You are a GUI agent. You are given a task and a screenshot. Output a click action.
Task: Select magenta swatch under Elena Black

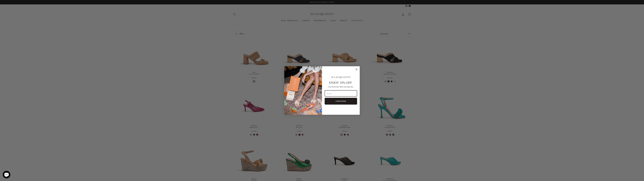303,135
